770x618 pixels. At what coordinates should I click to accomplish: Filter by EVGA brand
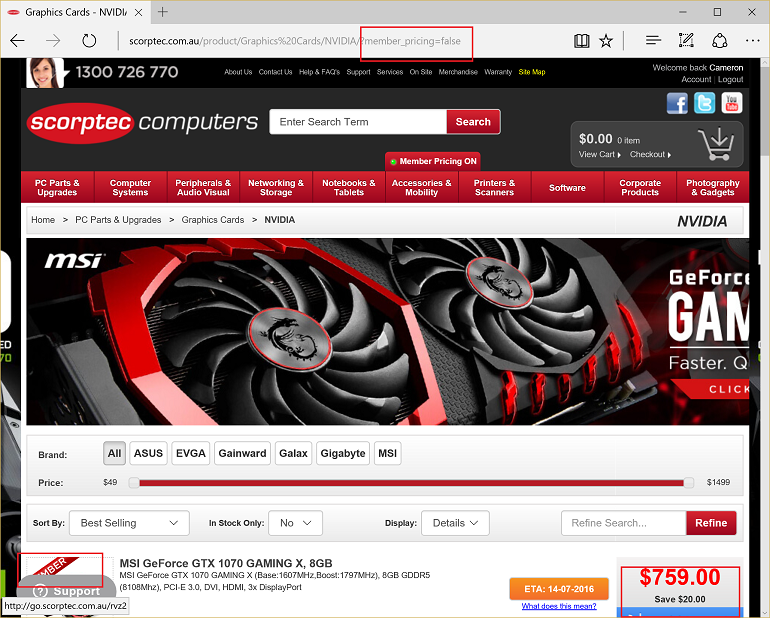point(191,453)
